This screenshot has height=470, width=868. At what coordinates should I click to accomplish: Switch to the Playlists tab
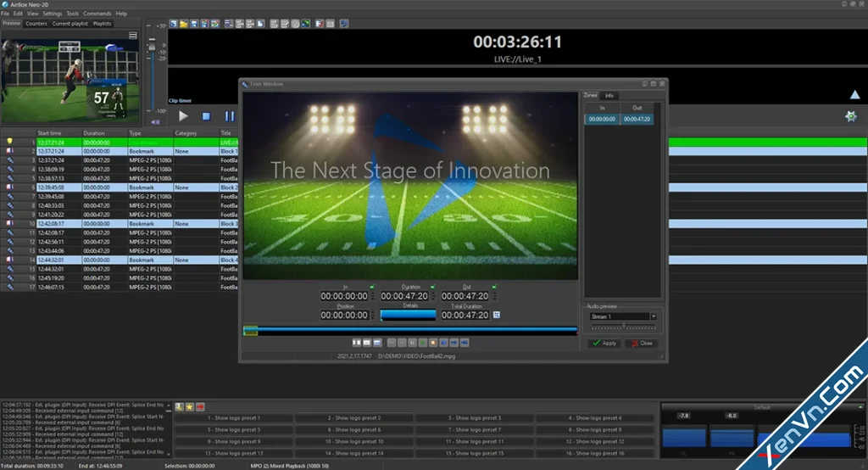(102, 24)
